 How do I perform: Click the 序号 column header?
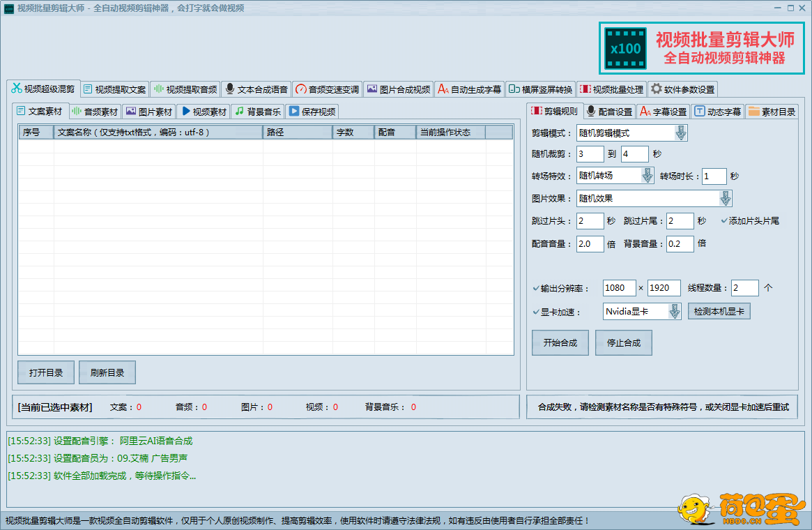coord(36,132)
